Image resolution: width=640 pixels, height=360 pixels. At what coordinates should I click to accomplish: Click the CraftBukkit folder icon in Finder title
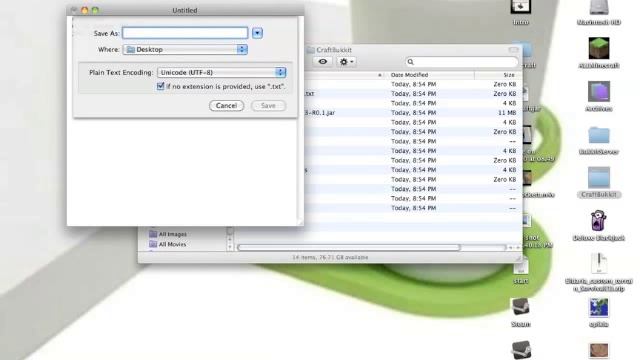pos(311,50)
